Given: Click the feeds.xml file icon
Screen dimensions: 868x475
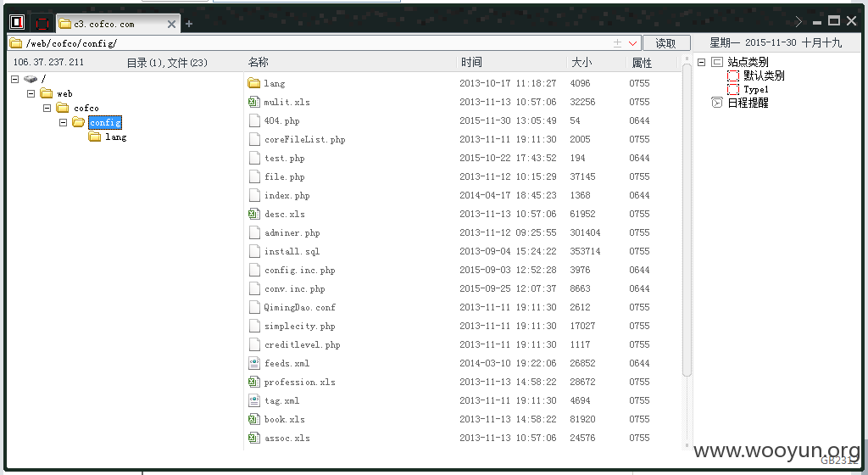Looking at the screenshot, I should [254, 363].
